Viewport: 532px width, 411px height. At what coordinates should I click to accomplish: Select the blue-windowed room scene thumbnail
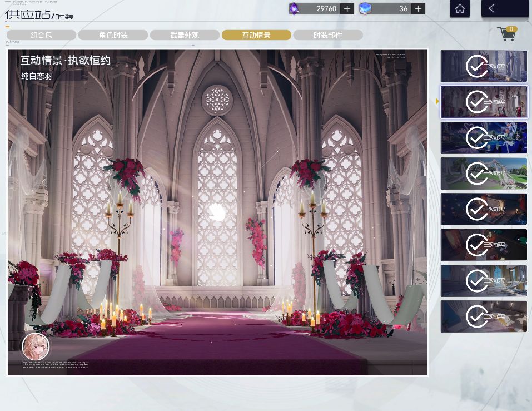click(484, 281)
